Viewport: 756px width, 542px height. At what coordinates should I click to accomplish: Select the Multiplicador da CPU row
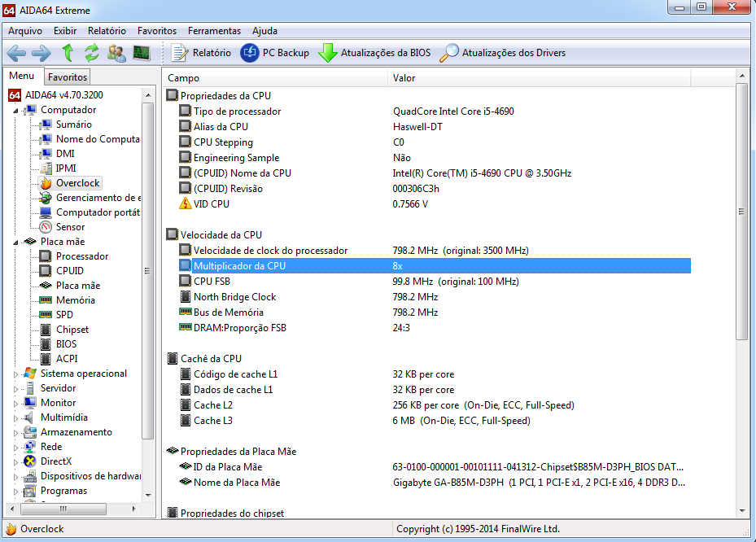(435, 265)
